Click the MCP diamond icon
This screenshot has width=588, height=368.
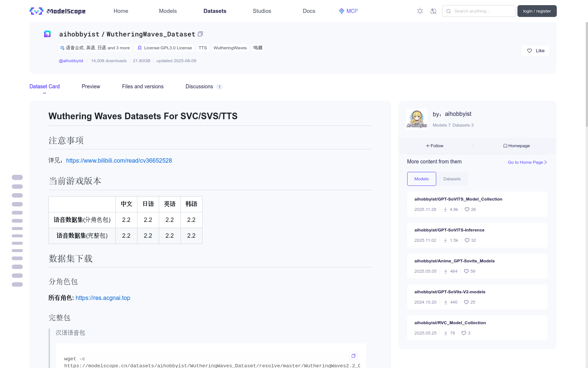pyautogui.click(x=341, y=11)
